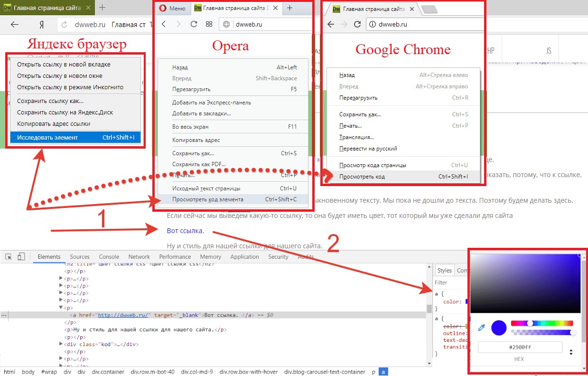Toggle the DevTools device toolbar icon
588x376 pixels.
pyautogui.click(x=21, y=257)
